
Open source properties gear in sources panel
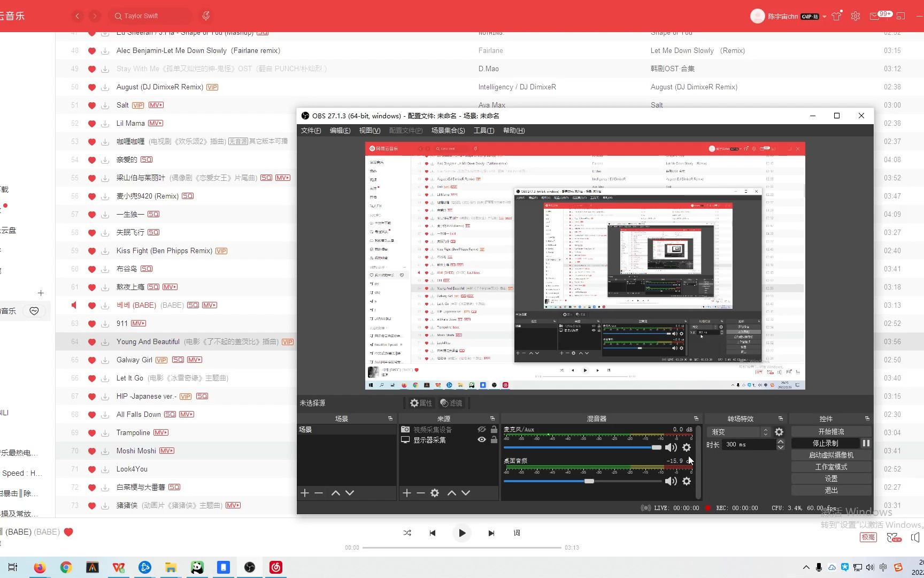435,493
